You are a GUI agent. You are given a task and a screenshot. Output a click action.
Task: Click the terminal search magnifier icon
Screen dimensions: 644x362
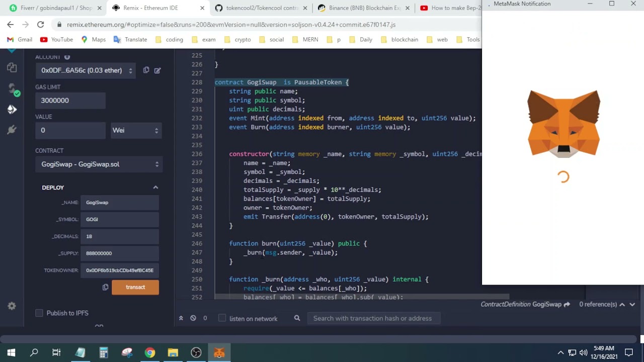tap(297, 318)
